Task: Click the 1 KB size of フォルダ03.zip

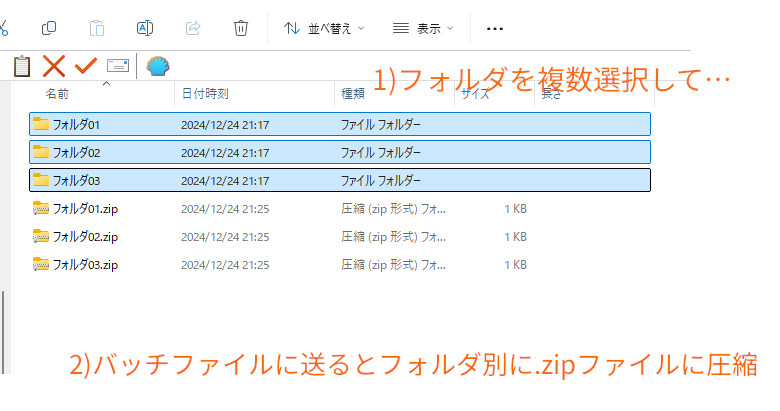Action: [x=515, y=265]
